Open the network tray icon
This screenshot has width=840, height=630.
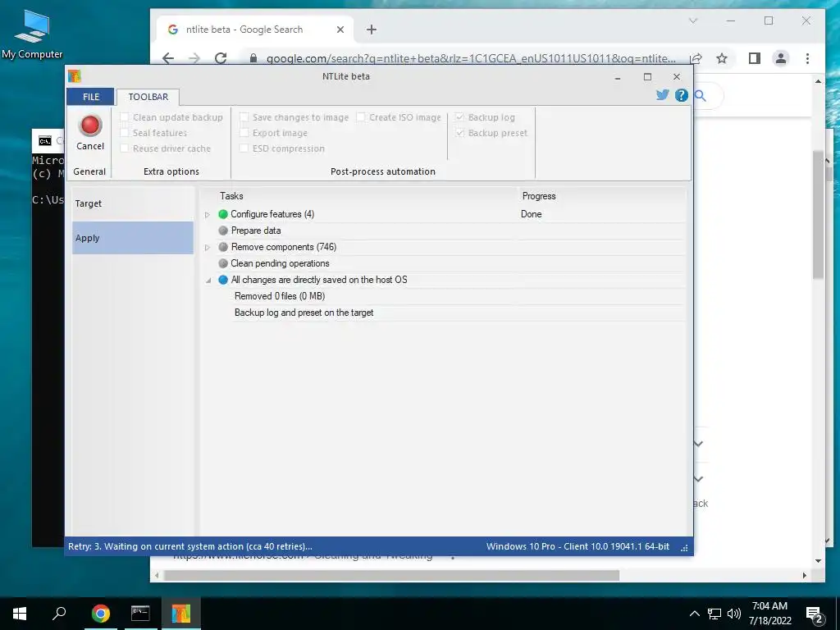(x=714, y=614)
